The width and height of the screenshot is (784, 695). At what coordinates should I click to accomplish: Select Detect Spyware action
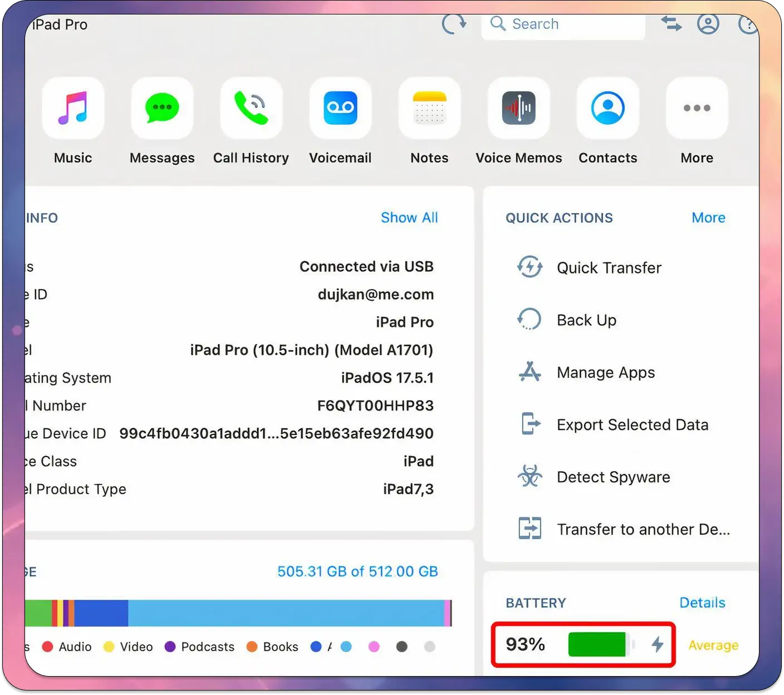point(614,477)
